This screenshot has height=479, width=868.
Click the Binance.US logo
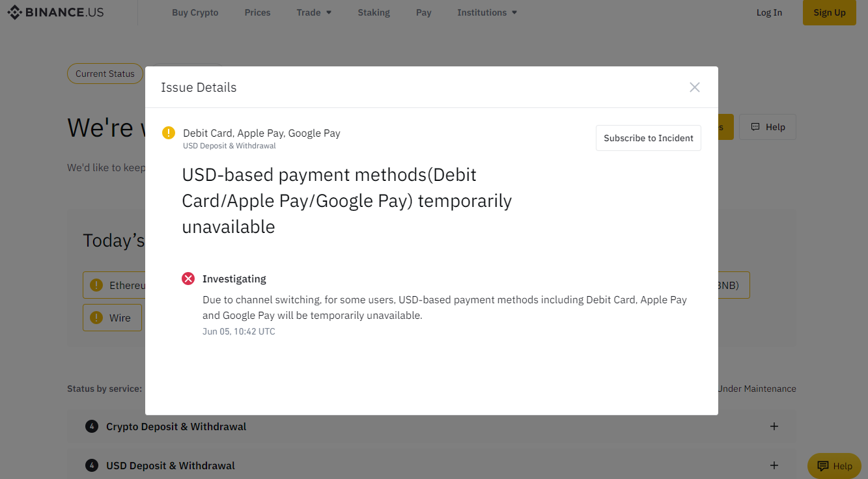coord(55,12)
